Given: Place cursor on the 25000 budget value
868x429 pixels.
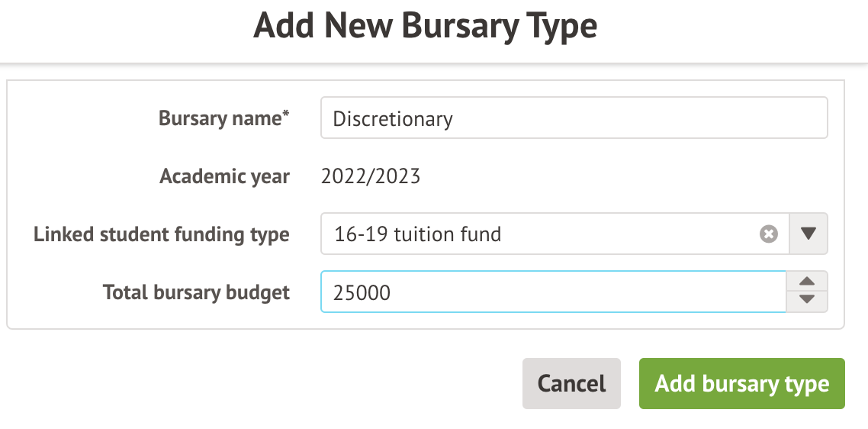Looking at the screenshot, I should (x=362, y=292).
